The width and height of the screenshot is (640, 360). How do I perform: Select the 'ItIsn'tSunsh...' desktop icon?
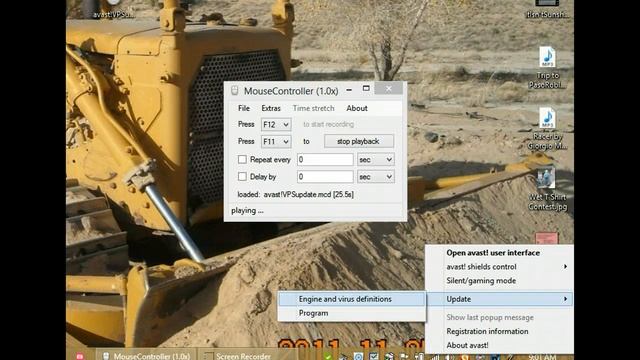[x=547, y=10]
